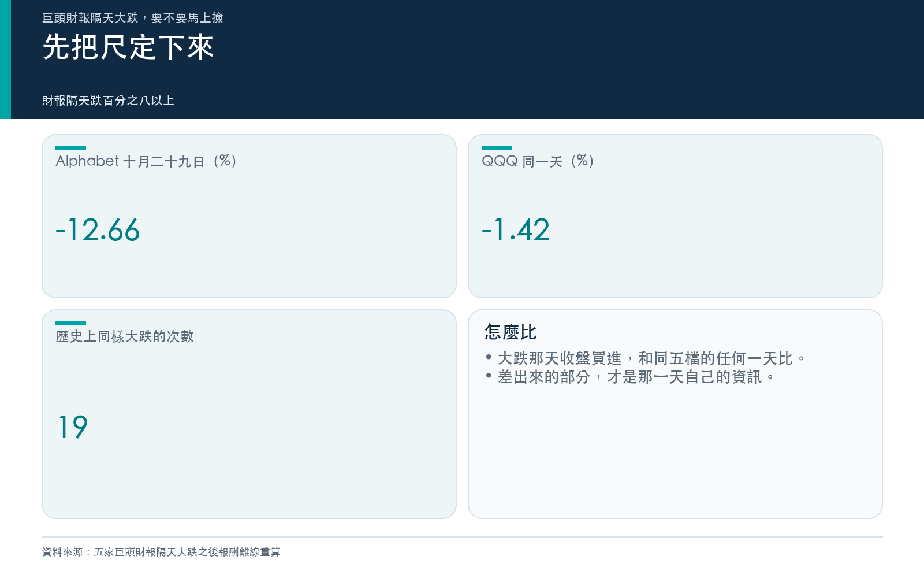Image resolution: width=924 pixels, height=578 pixels.
Task: Click the label Alphabet 十月二十九日（%）
Action: point(147,161)
